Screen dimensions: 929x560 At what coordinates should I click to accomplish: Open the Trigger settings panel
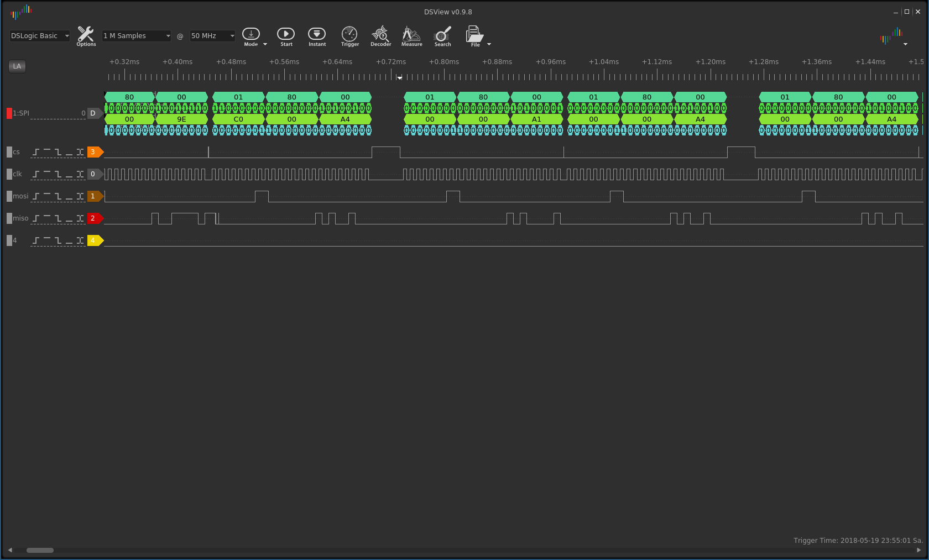pyautogui.click(x=349, y=36)
